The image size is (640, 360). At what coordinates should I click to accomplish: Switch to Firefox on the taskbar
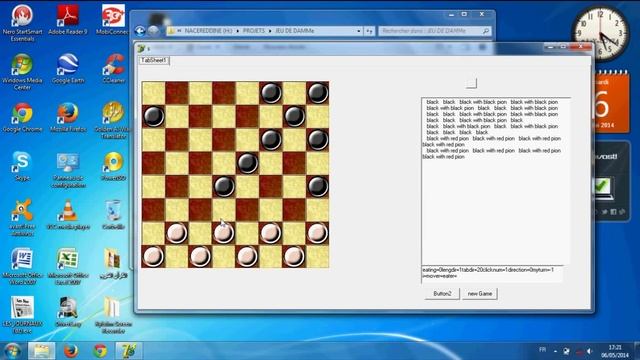[x=71, y=351]
